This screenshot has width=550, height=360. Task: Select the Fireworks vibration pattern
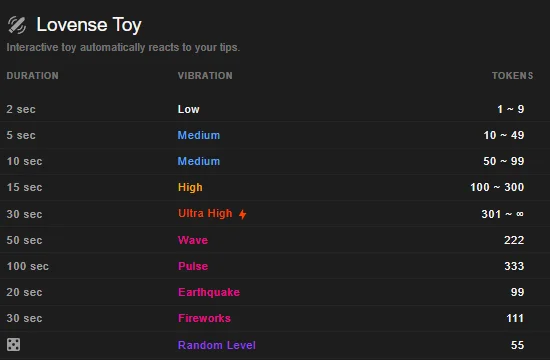(204, 318)
